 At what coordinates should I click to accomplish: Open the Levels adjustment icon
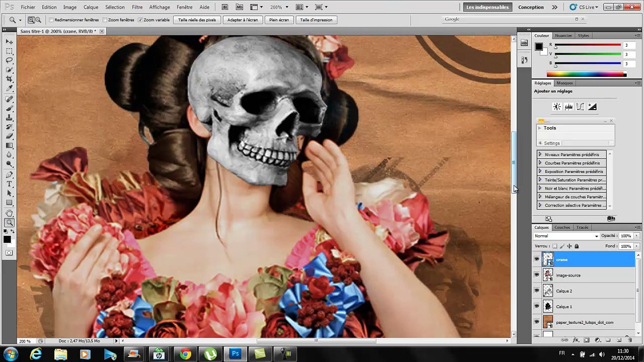[569, 107]
